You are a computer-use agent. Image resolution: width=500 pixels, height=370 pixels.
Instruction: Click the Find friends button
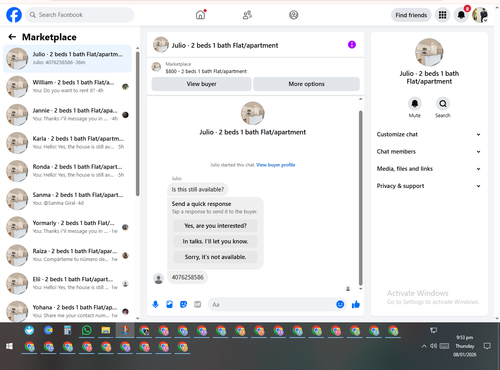[x=411, y=15]
